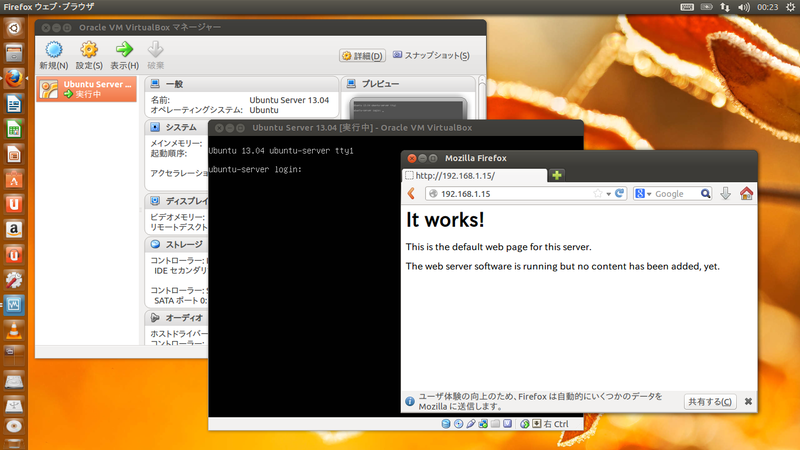This screenshot has width=800, height=450.
Task: Launch LibreOffice Calc from the dock
Action: point(14,129)
